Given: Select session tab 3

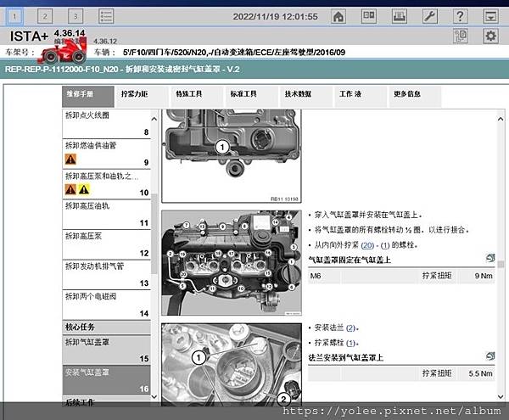Looking at the screenshot, I should [x=76, y=16].
